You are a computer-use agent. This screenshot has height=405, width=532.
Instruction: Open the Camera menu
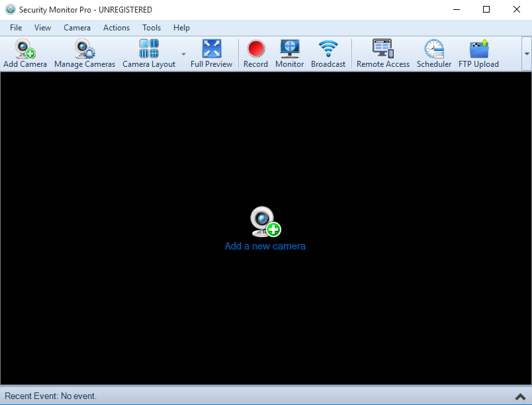(77, 28)
